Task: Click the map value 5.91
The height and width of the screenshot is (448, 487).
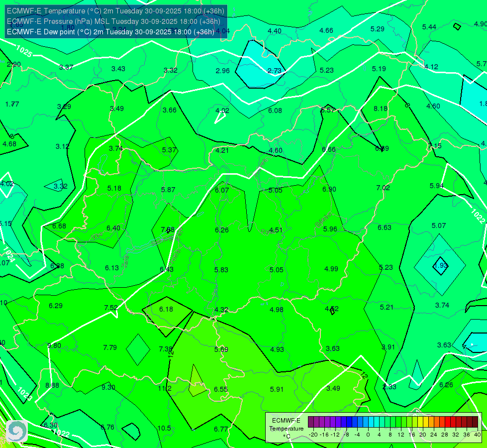Action: tap(277, 389)
